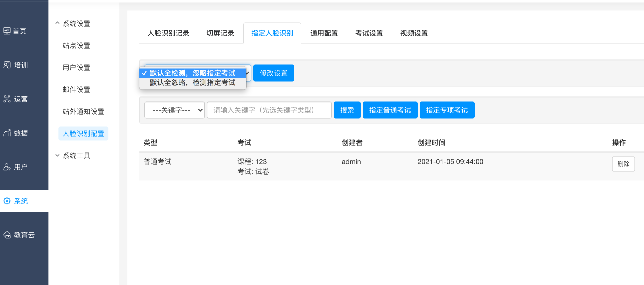
Task: Switch to the 考试设置 tab
Action: 369,33
